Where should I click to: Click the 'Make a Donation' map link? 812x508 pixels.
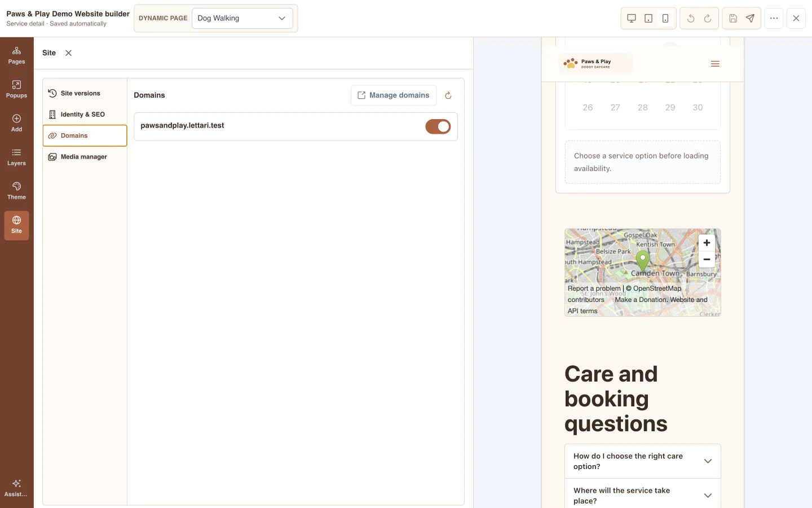(640, 300)
